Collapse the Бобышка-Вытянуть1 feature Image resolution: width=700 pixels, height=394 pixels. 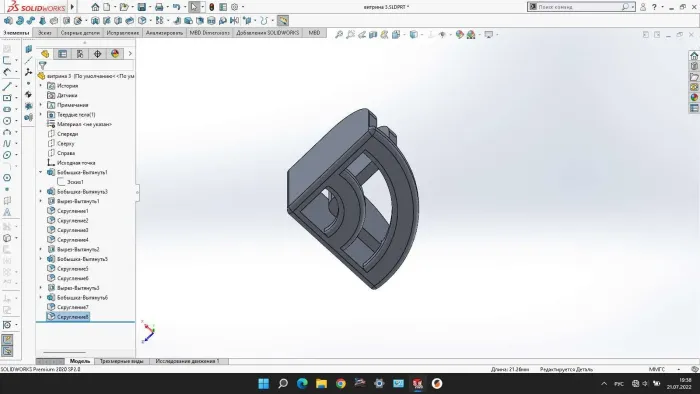coord(41,172)
